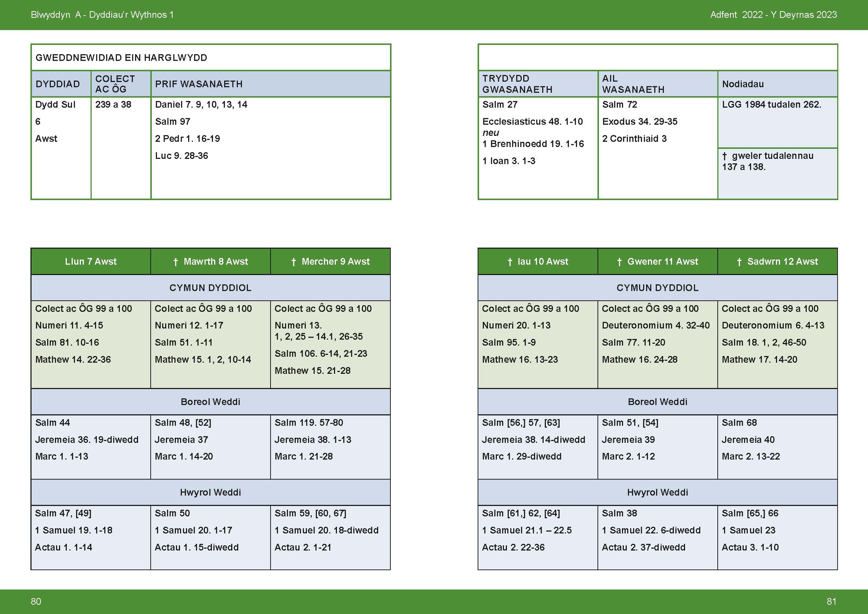
Task: Click the reading 'Deuteronomium 4. 32-40'
Action: tap(656, 325)
